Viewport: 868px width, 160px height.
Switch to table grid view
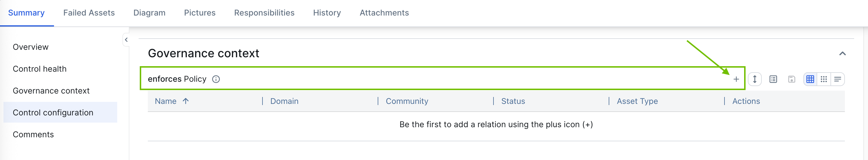pyautogui.click(x=810, y=79)
